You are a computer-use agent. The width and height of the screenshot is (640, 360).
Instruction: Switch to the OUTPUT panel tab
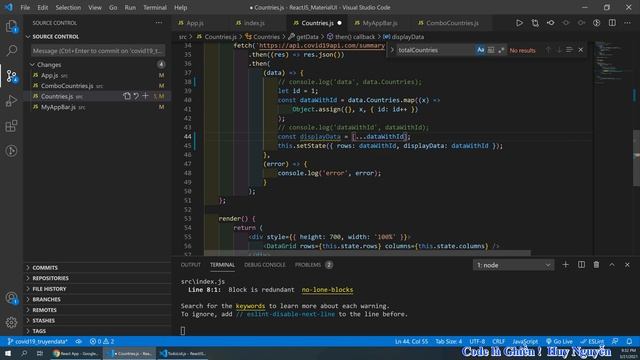pyautogui.click(x=191, y=265)
